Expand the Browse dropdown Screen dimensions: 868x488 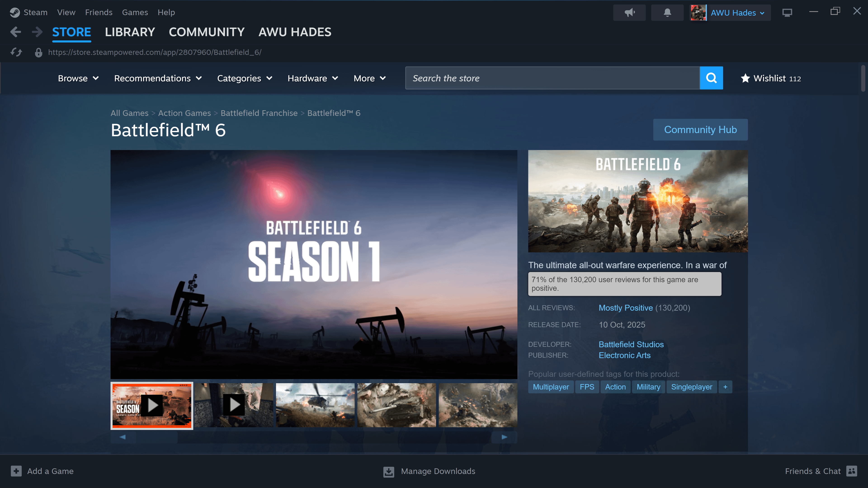coord(78,78)
